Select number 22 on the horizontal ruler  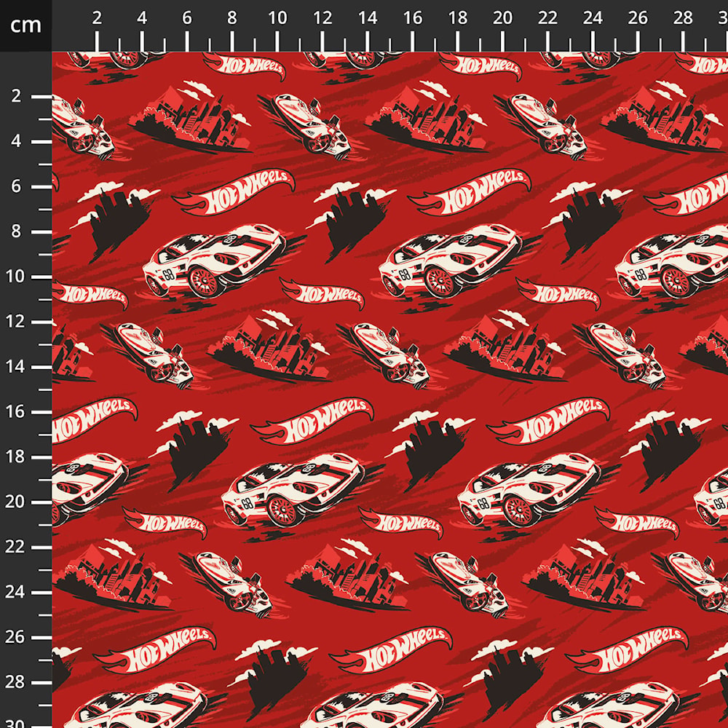tap(547, 18)
